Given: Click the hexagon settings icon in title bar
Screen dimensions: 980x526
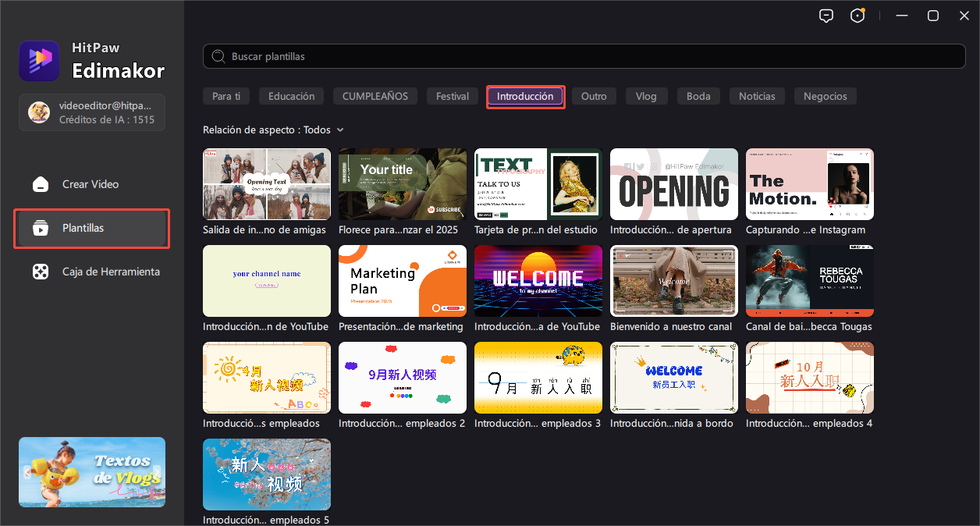Looking at the screenshot, I should tap(857, 16).
